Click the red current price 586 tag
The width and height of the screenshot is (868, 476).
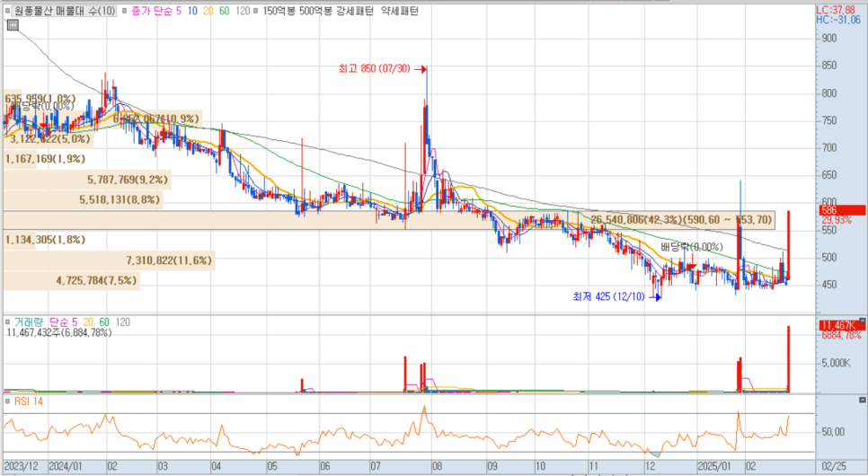[841, 210]
